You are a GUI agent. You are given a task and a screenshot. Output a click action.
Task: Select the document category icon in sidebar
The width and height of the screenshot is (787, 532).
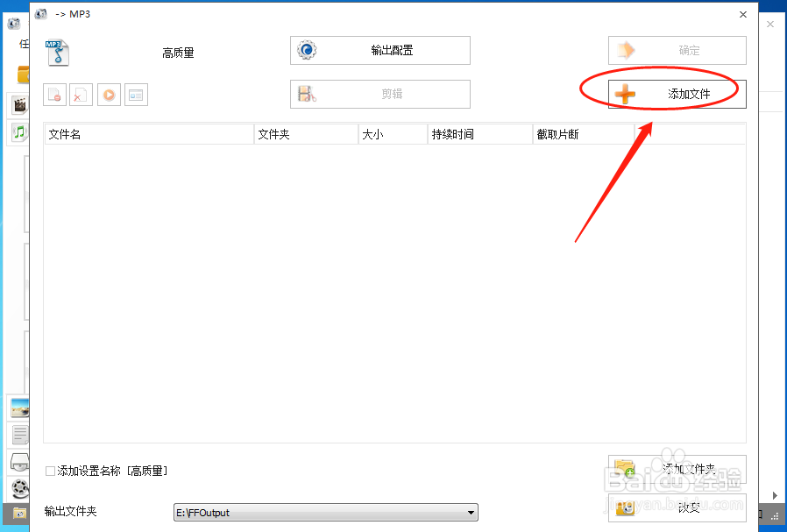19,434
